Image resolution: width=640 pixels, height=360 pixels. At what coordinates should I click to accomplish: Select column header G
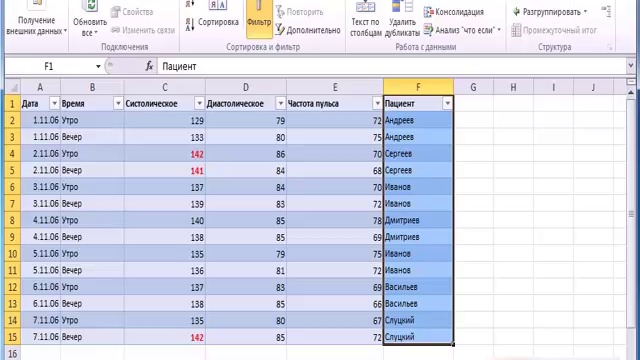pyautogui.click(x=473, y=87)
